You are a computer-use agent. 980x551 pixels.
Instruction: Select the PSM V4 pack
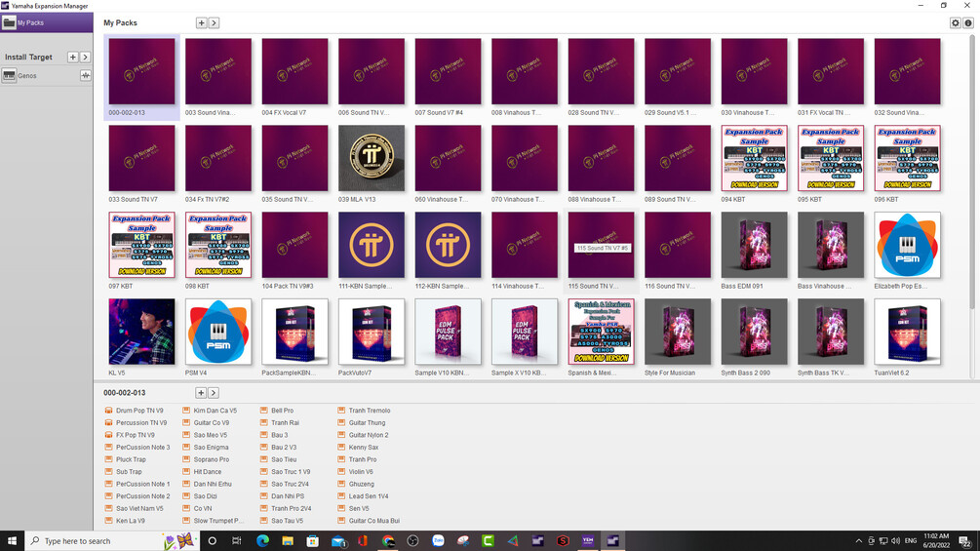218,332
